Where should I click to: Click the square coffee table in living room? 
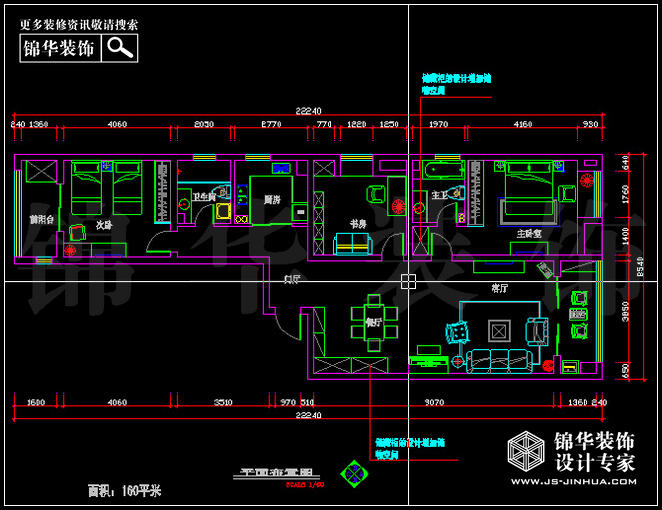(499, 329)
